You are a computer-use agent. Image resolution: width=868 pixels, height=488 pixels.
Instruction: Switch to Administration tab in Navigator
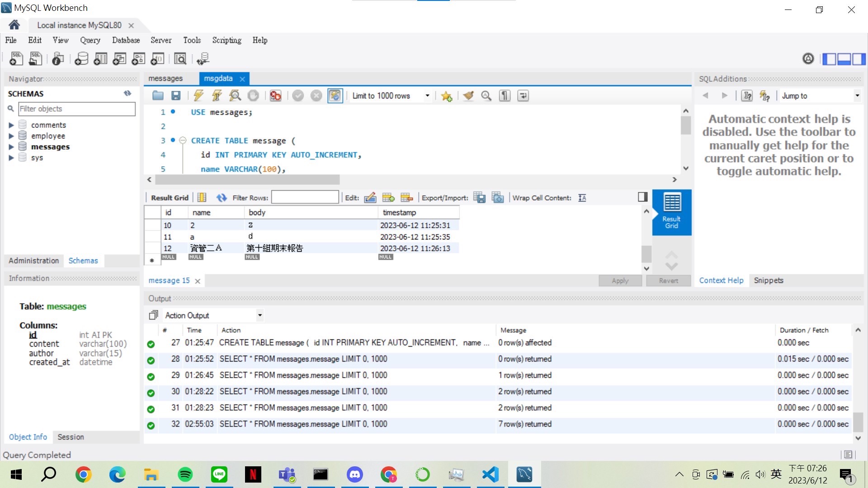coord(33,260)
